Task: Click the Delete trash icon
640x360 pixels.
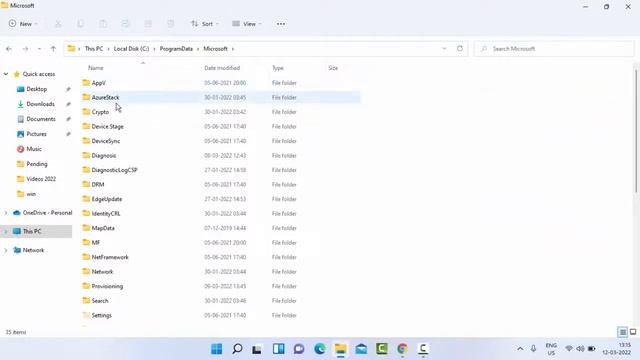Action: 171,24
